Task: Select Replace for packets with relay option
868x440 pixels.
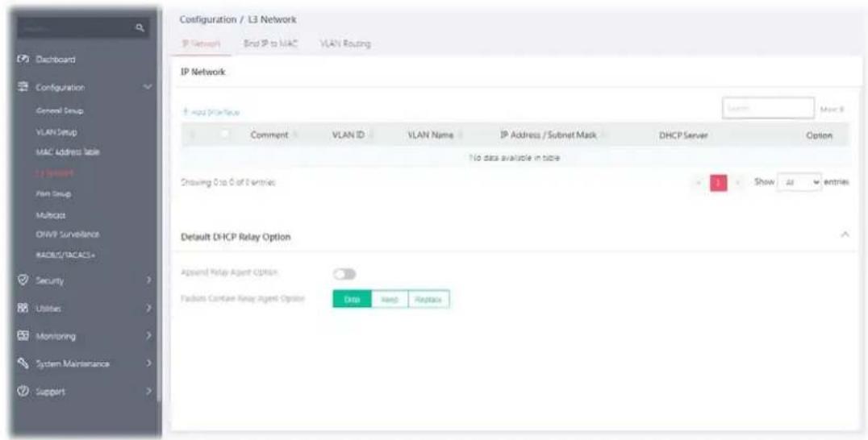Action: pos(429,299)
